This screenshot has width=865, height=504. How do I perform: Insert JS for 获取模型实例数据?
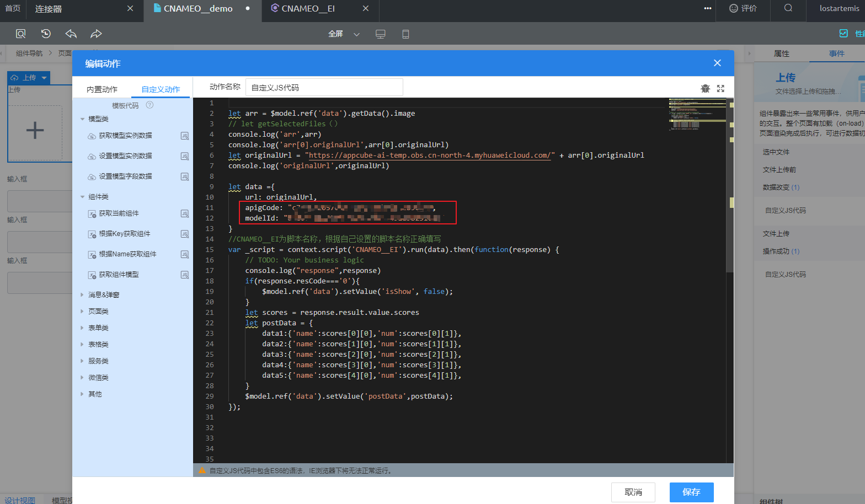[185, 136]
